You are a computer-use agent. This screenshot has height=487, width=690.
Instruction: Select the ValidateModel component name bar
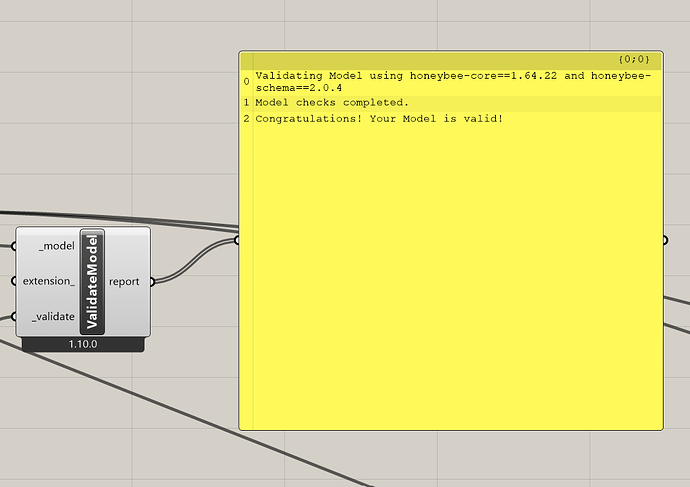point(92,282)
